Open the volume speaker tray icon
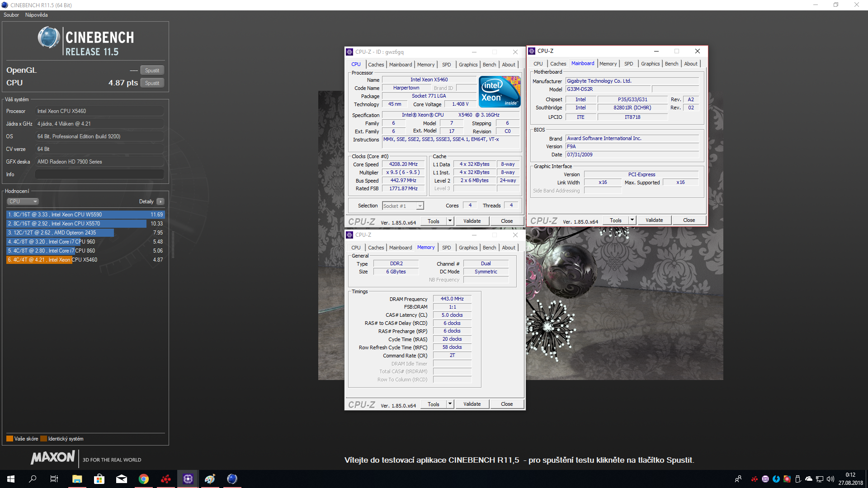 [830, 479]
